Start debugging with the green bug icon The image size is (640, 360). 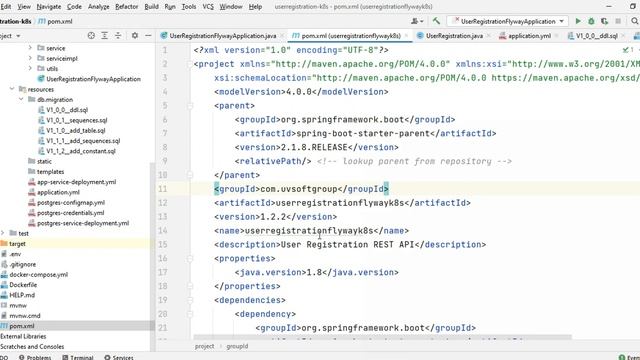591,21
